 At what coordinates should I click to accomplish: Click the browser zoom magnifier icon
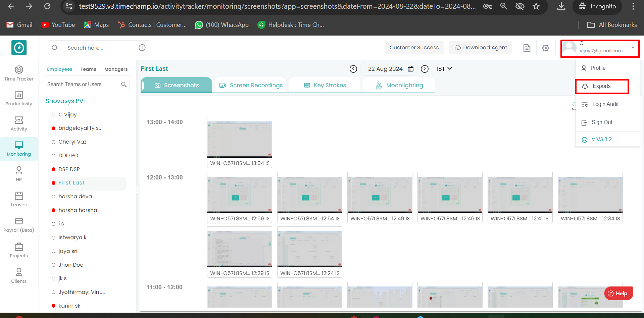tap(504, 6)
